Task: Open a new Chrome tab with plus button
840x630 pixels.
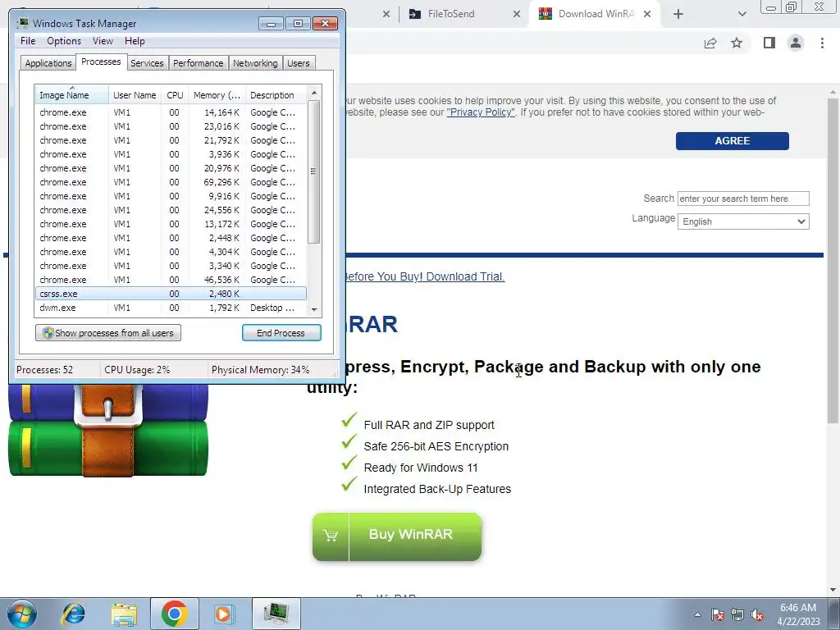Action: tap(678, 14)
